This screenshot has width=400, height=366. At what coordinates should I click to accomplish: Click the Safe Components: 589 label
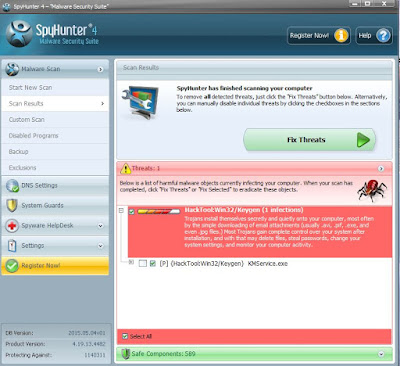tap(164, 354)
